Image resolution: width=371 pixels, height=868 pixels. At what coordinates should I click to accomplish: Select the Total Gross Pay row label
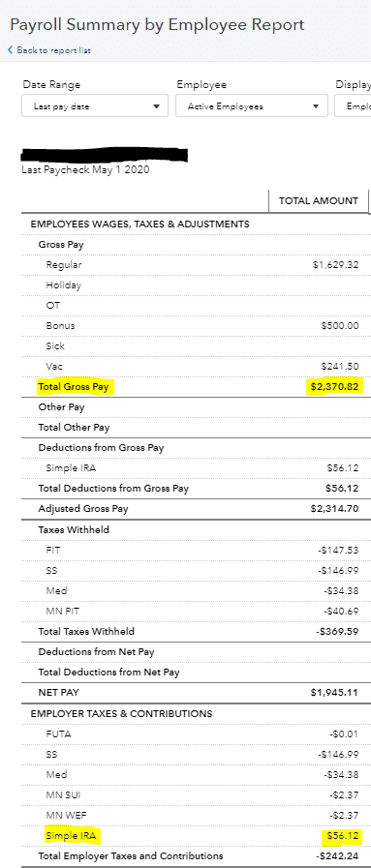(x=73, y=387)
